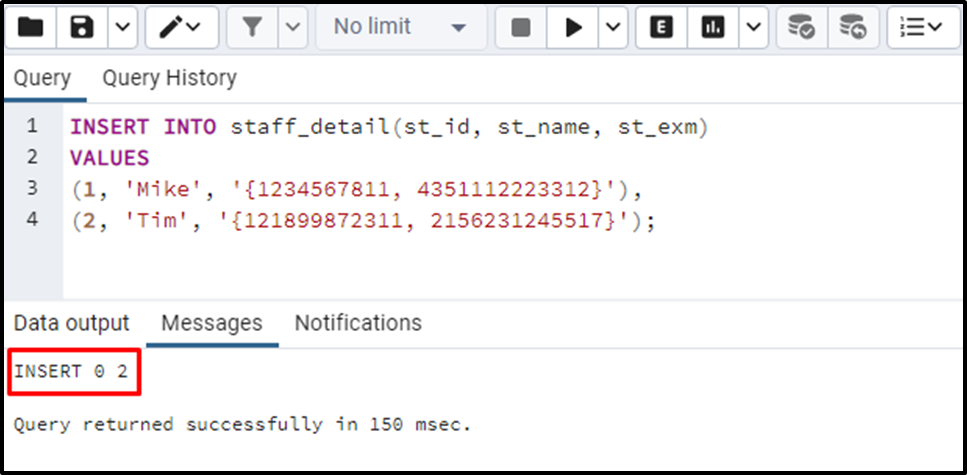Click staff_detail table name in query
This screenshot has width=967, height=475.
[312, 127]
